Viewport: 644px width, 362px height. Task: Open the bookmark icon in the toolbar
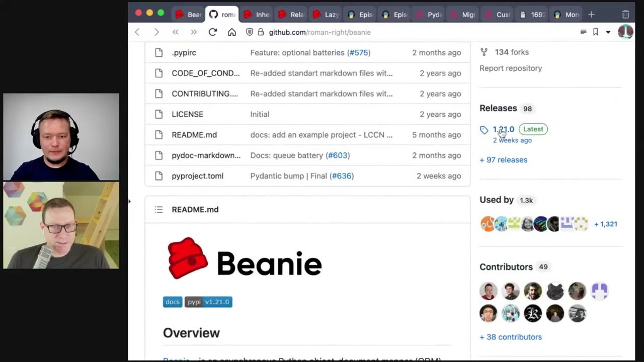(x=596, y=32)
